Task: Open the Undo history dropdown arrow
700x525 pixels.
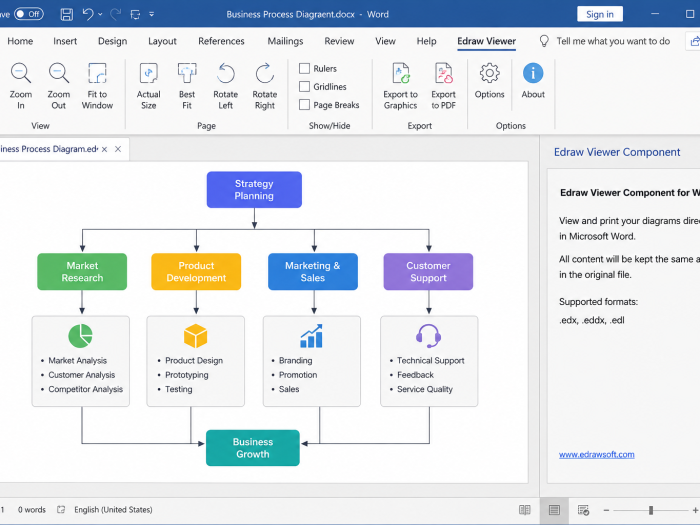Action: click(100, 14)
